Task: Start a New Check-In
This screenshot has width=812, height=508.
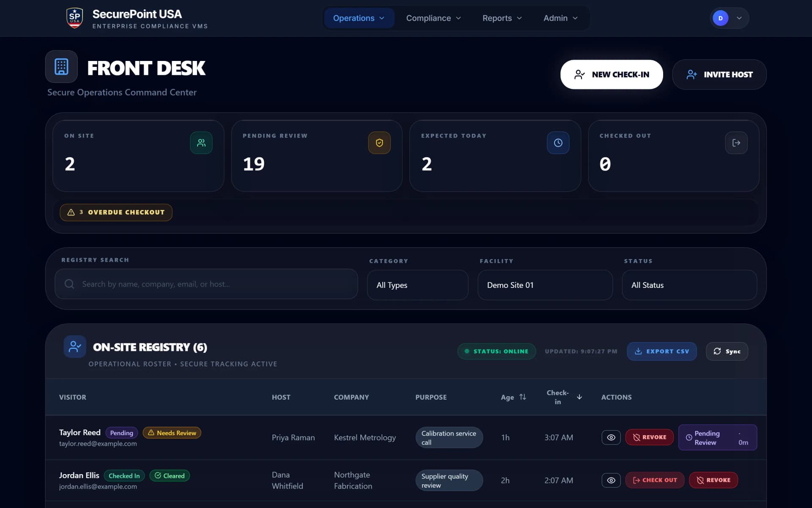Action: [612, 75]
